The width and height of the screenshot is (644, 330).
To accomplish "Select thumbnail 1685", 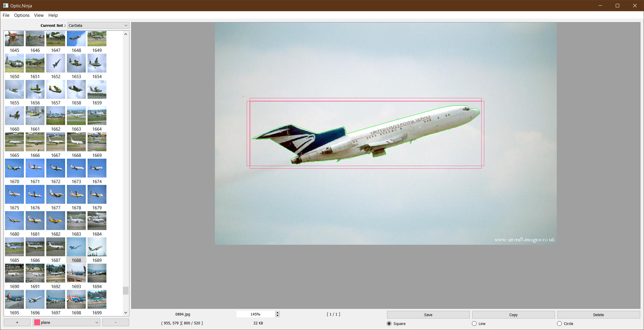I will coord(14,247).
